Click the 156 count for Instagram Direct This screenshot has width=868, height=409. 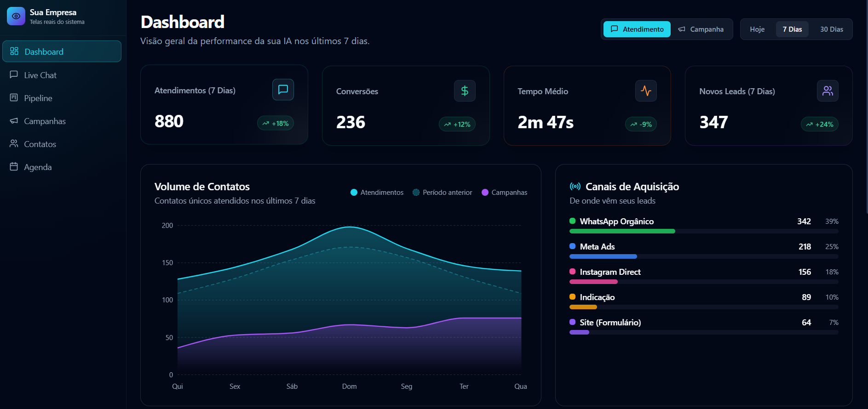[805, 272]
